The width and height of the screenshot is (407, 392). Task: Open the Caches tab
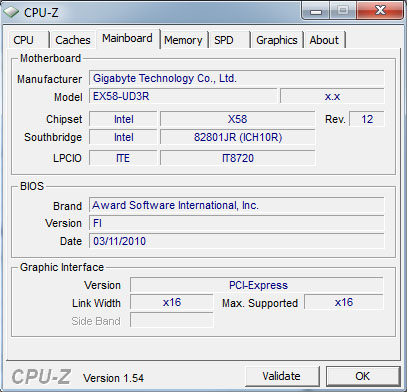coord(73,40)
